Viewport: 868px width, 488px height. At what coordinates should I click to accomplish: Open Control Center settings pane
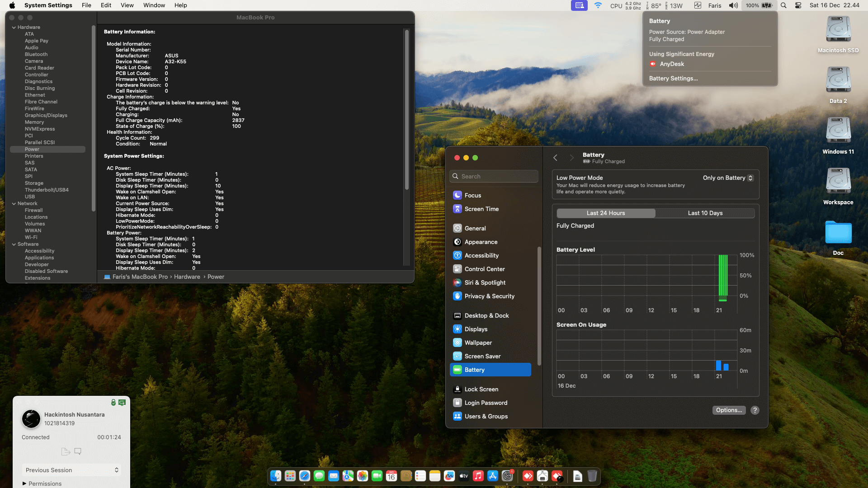(x=484, y=269)
